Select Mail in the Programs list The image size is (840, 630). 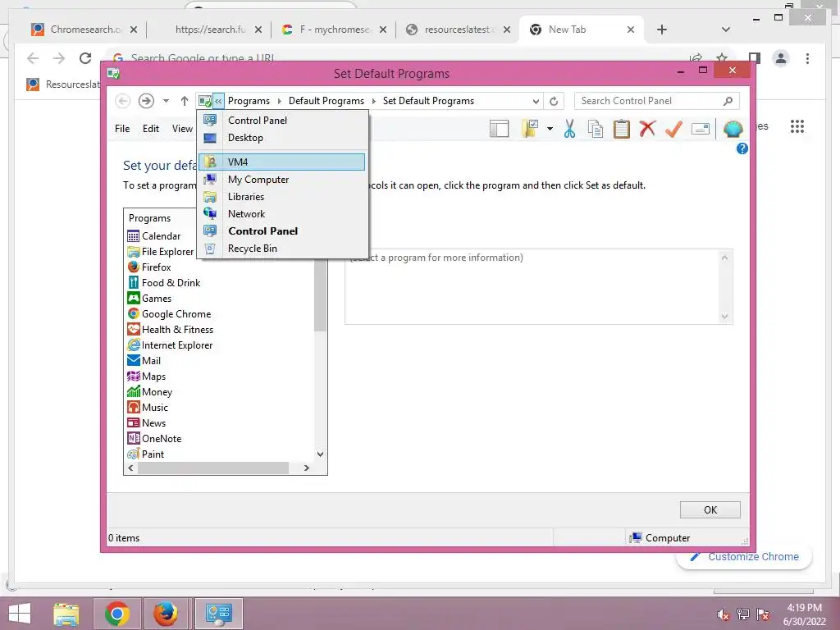[x=144, y=360]
